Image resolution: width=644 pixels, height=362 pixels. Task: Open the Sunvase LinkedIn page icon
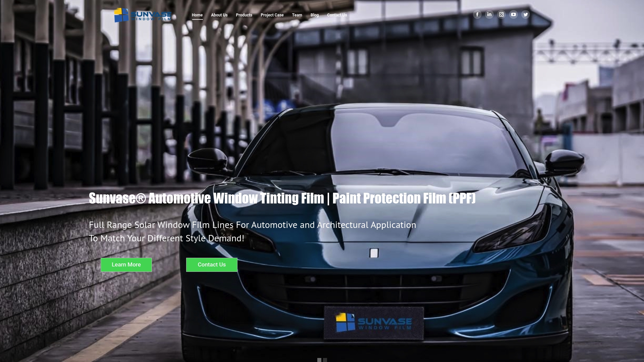point(489,14)
